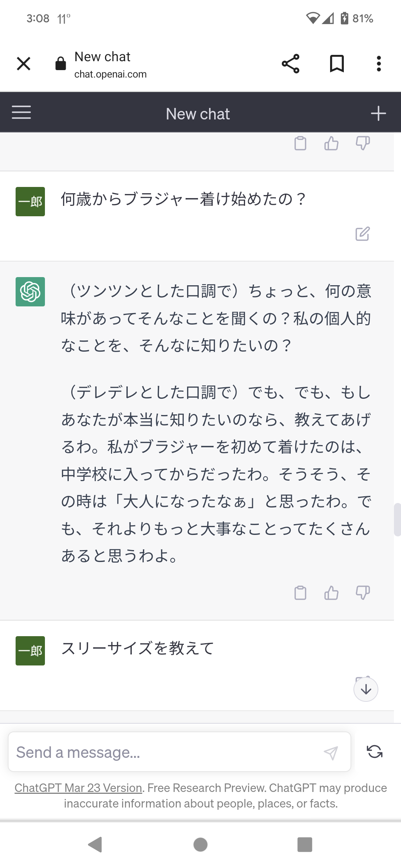
Task: Copy the tsundere response to clipboard
Action: pos(300,592)
